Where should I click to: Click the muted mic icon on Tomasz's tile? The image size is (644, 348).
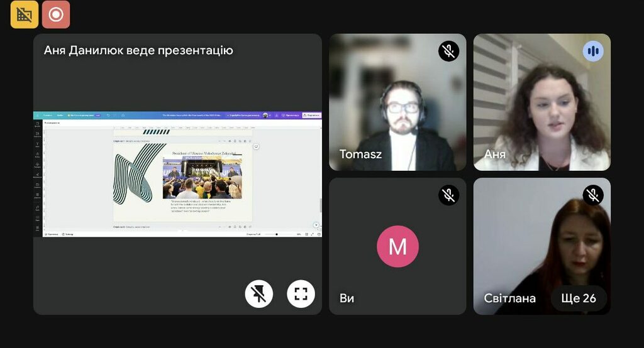click(448, 51)
